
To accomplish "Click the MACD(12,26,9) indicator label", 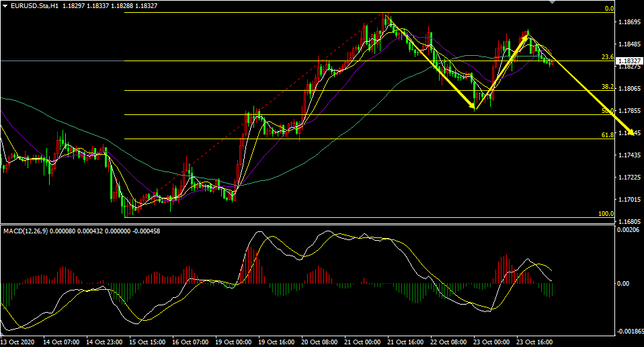I will pos(26,231).
